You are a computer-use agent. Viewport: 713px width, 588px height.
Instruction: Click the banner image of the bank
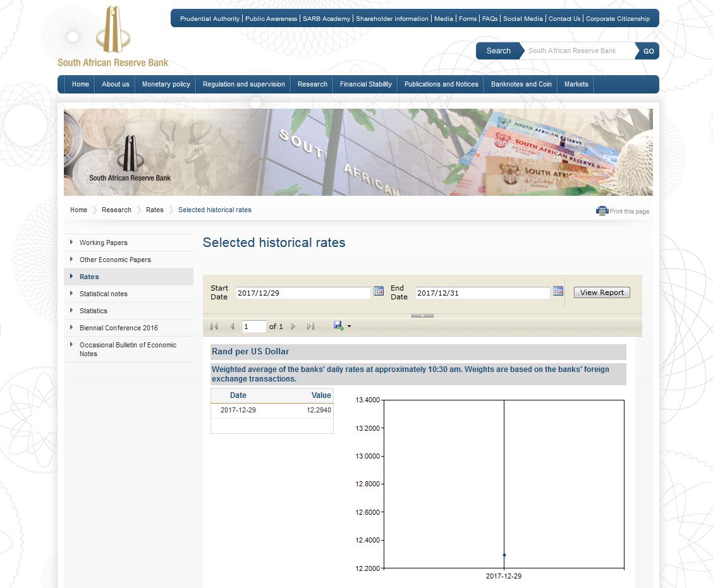(358, 152)
